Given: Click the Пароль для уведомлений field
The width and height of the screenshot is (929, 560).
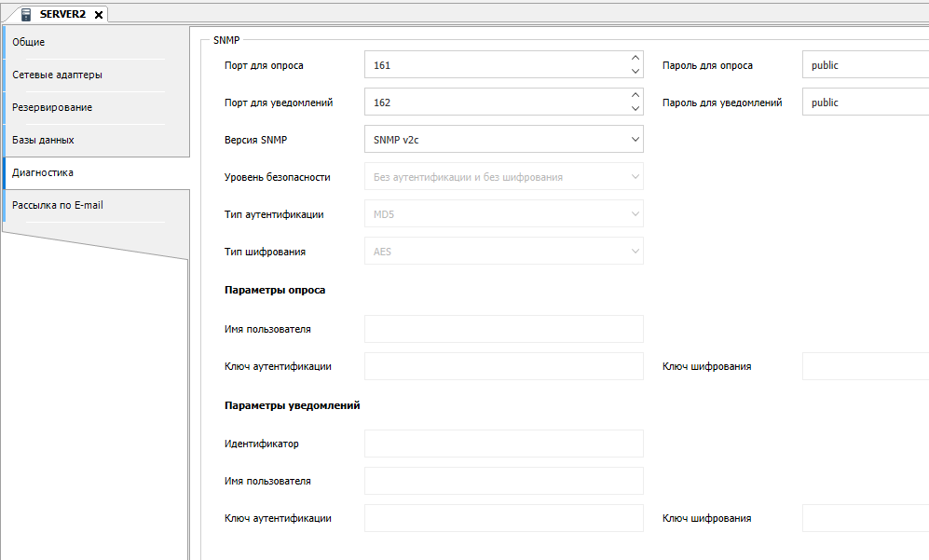Looking at the screenshot, I should (864, 102).
